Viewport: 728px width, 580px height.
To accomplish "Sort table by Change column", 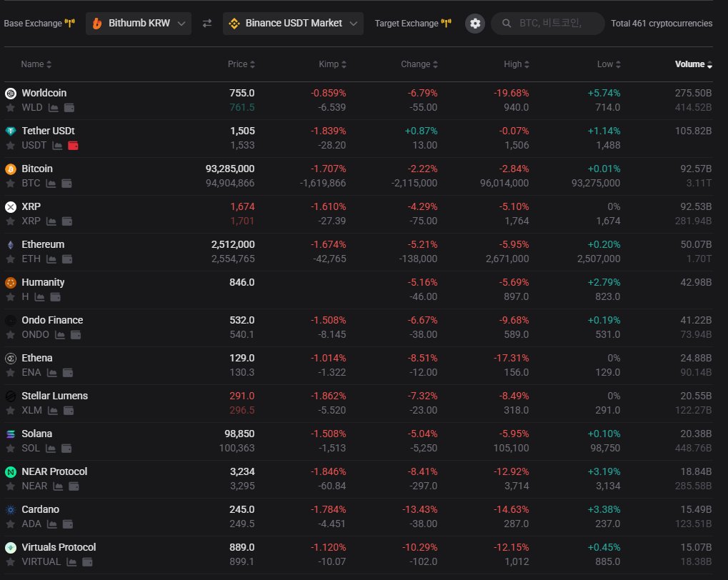I will pos(419,64).
